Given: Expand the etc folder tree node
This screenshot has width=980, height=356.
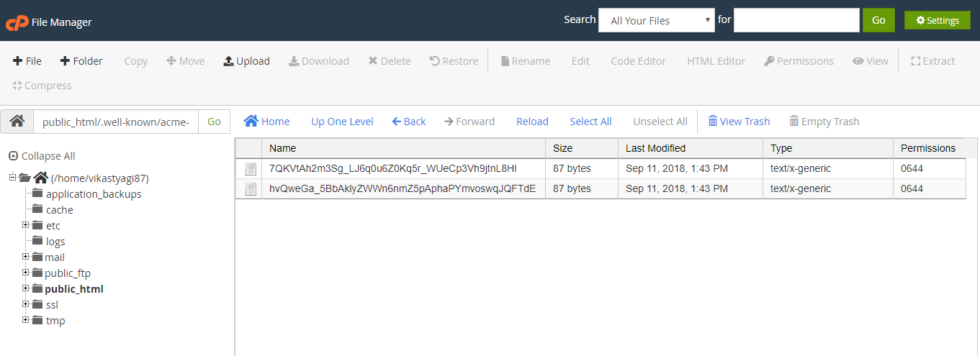Looking at the screenshot, I should click(26, 225).
